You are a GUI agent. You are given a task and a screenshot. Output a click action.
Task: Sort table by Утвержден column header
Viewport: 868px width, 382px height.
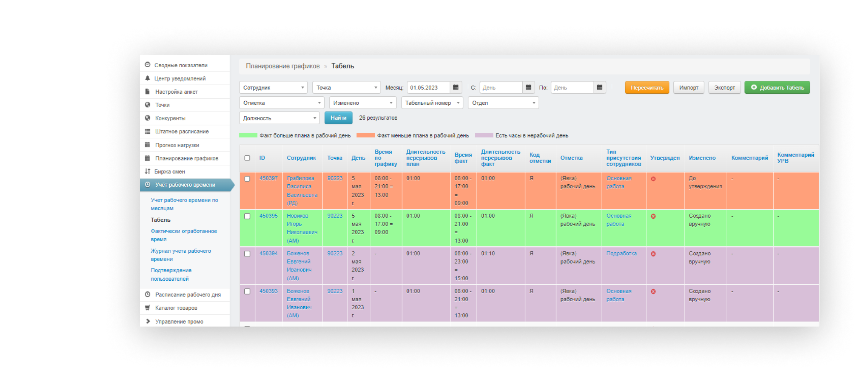pyautogui.click(x=665, y=158)
